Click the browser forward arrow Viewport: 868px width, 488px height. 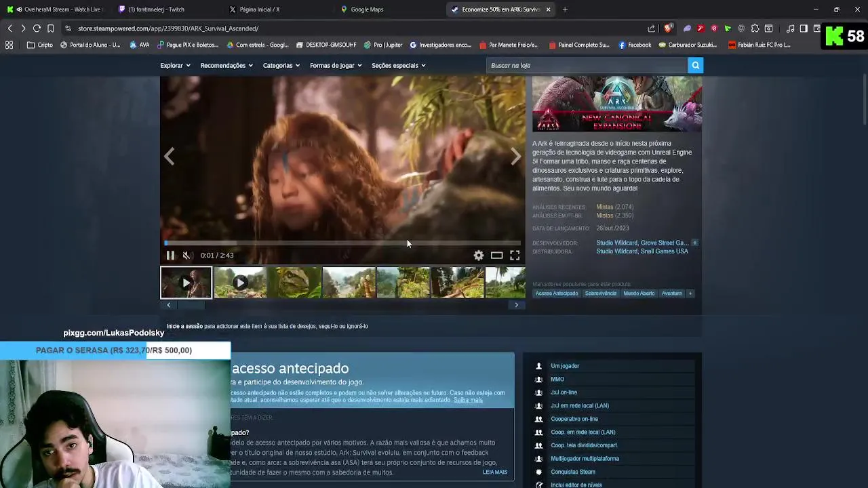23,28
